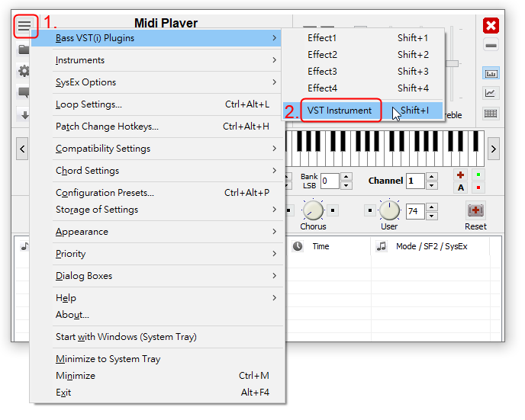This screenshot has height=420, width=525.
Task: Click the open folder icon in sidebar
Action: click(x=24, y=50)
